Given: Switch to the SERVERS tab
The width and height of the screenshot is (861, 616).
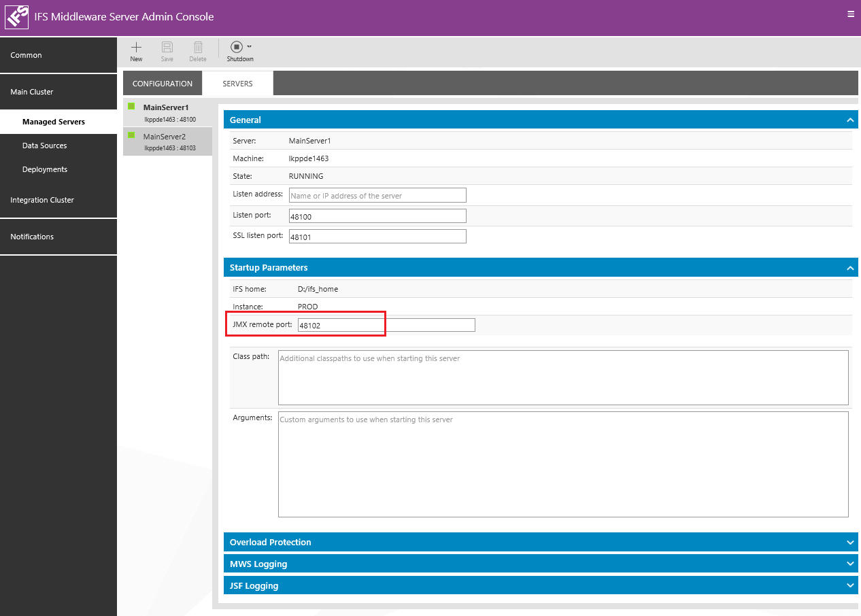Looking at the screenshot, I should point(237,84).
